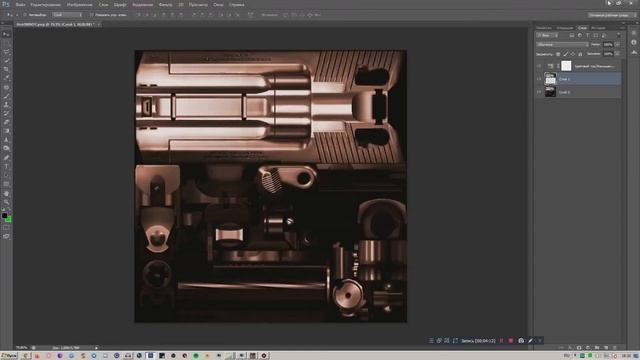Switch to the Коррекция panel tab
Viewport: 640px width, 360px height.
coord(565,28)
